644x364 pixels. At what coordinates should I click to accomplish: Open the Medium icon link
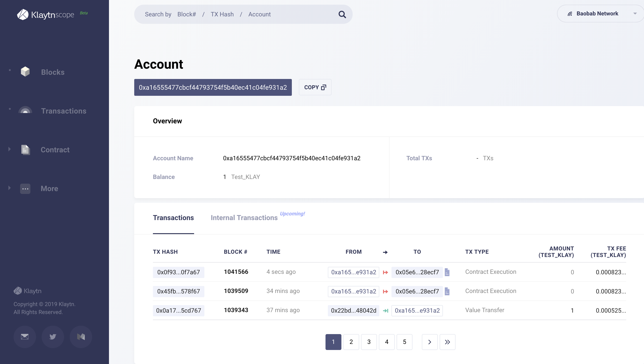coord(81,336)
